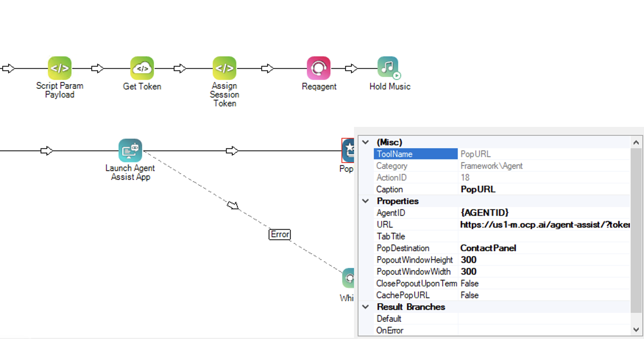Viewport: 644px width, 339px height.
Task: Select the Assign Session Token snippet icon
Action: point(224,68)
